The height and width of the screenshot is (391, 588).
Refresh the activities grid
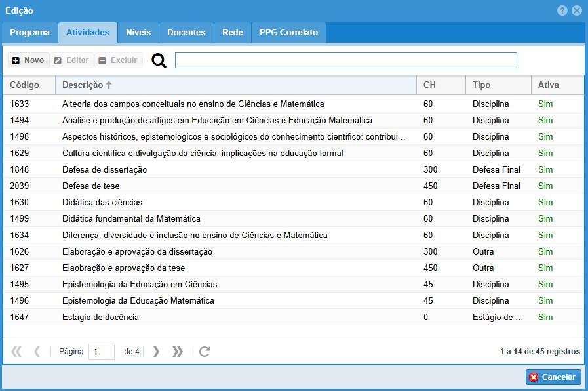[x=205, y=352]
